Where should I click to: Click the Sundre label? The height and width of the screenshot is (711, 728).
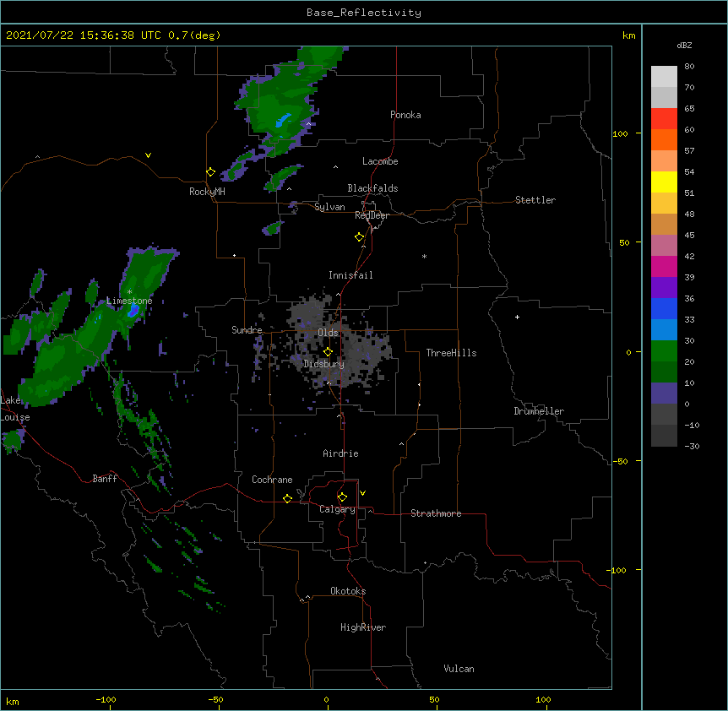pyautogui.click(x=247, y=330)
